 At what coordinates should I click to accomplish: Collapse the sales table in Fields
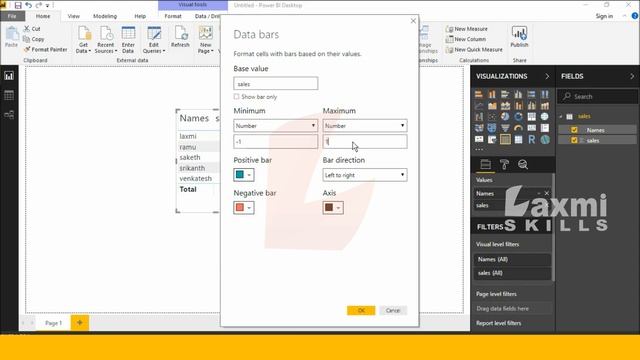point(561,116)
